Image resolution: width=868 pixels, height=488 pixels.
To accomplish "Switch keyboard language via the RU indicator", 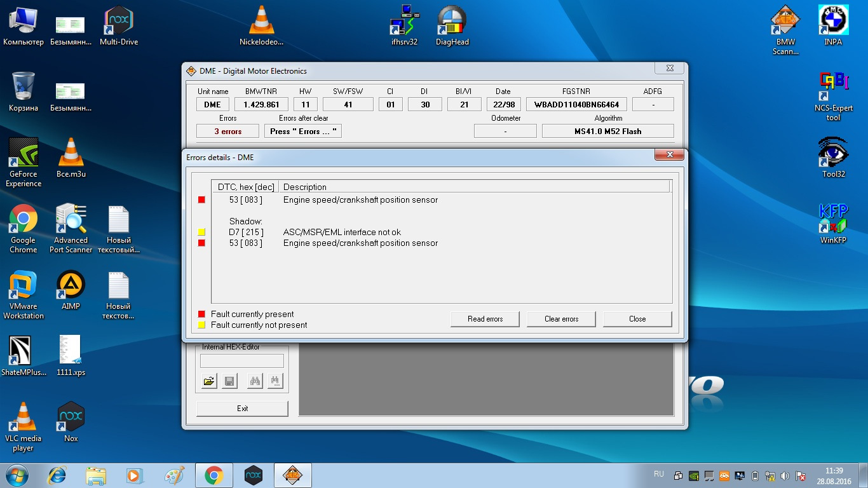I will pos(659,474).
